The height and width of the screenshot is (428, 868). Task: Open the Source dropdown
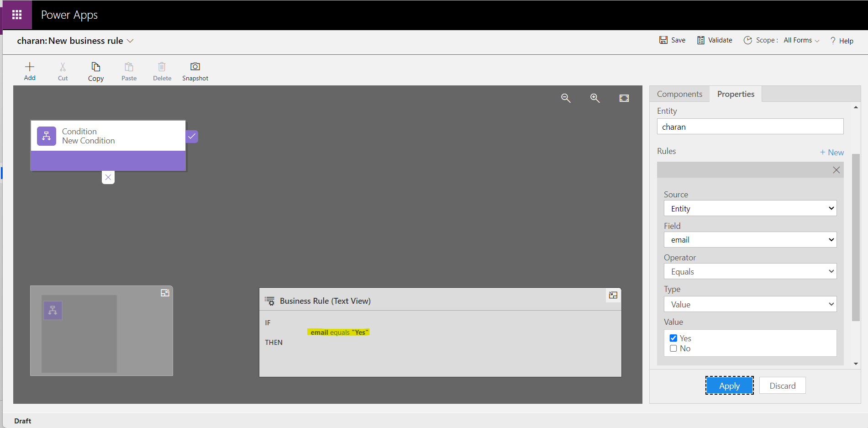pos(750,208)
